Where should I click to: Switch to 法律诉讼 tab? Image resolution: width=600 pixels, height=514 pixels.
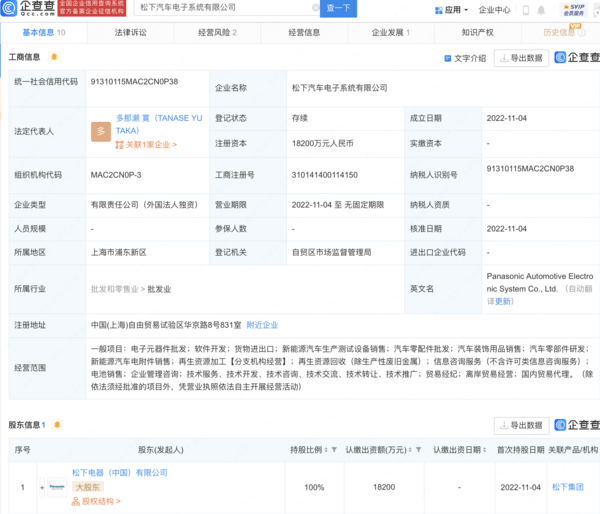click(130, 33)
